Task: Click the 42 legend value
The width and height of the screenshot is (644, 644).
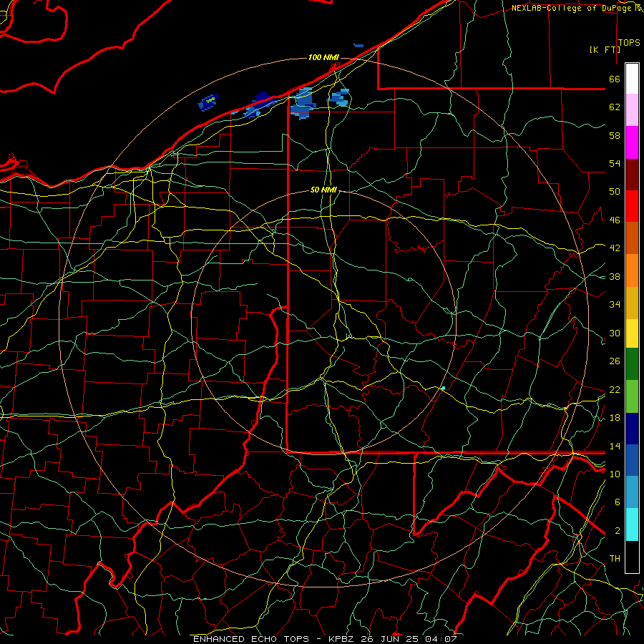Action: pos(615,248)
